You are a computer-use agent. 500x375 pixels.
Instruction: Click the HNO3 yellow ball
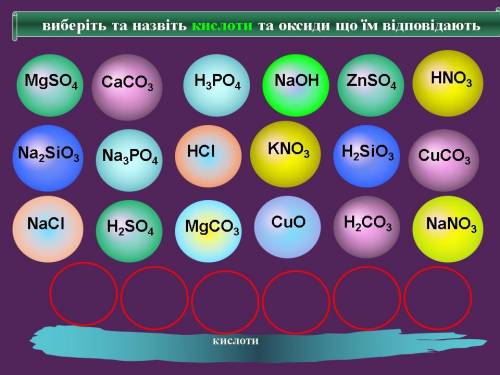click(x=448, y=83)
